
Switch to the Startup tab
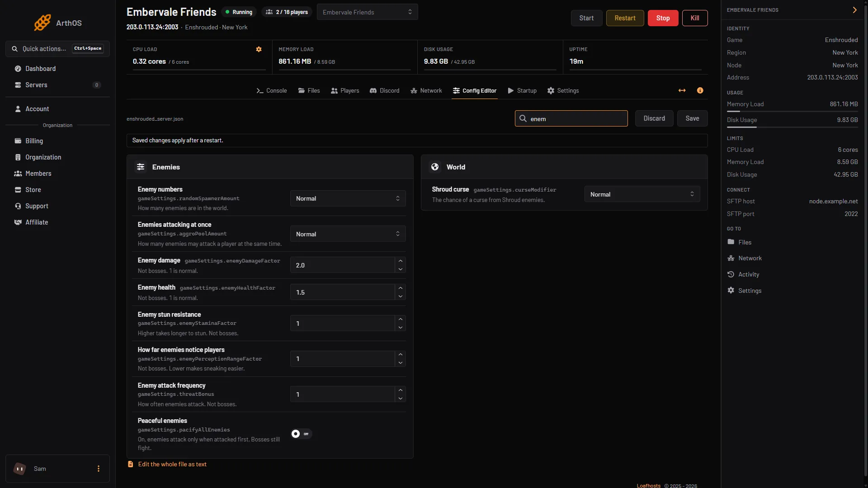click(522, 90)
